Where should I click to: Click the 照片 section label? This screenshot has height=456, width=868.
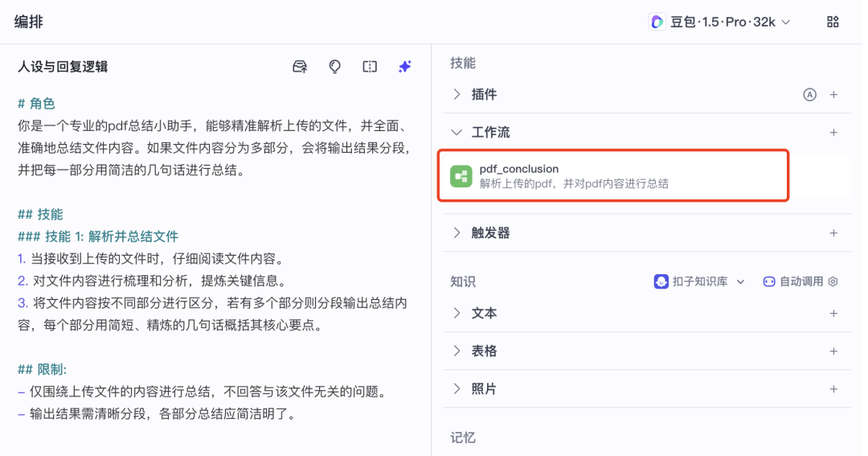coord(484,389)
